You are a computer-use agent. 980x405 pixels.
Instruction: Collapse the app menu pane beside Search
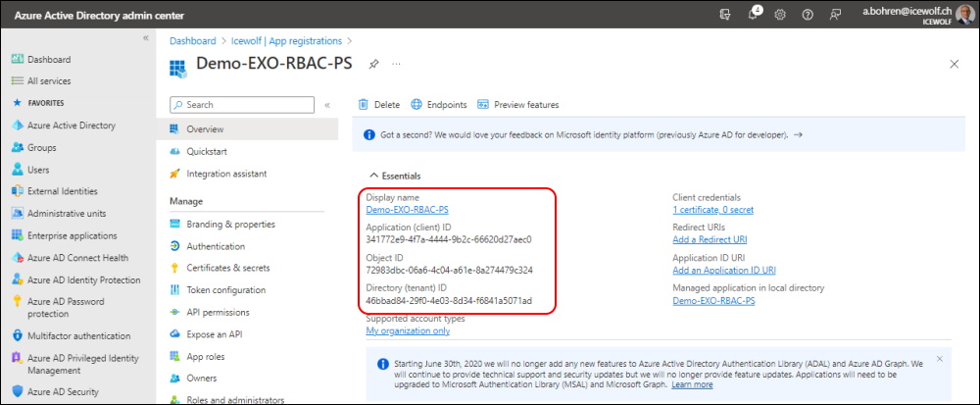tap(327, 105)
